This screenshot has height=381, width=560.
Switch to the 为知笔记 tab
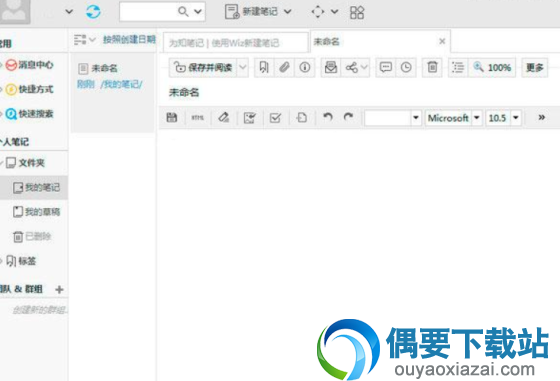pos(236,43)
